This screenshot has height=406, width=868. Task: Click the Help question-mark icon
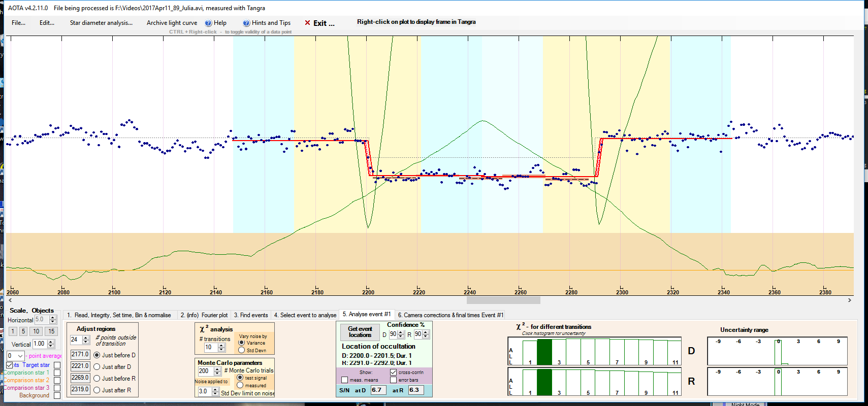click(208, 23)
